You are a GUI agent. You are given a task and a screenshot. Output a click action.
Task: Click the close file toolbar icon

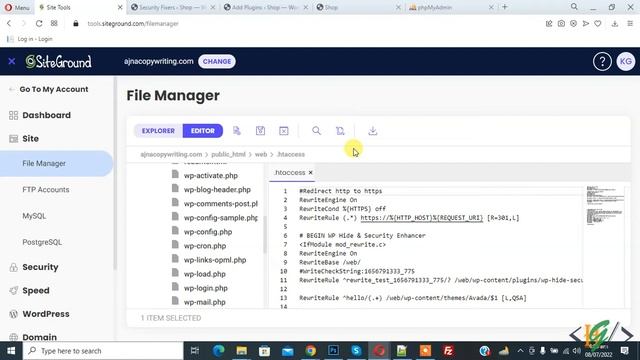[x=284, y=131]
